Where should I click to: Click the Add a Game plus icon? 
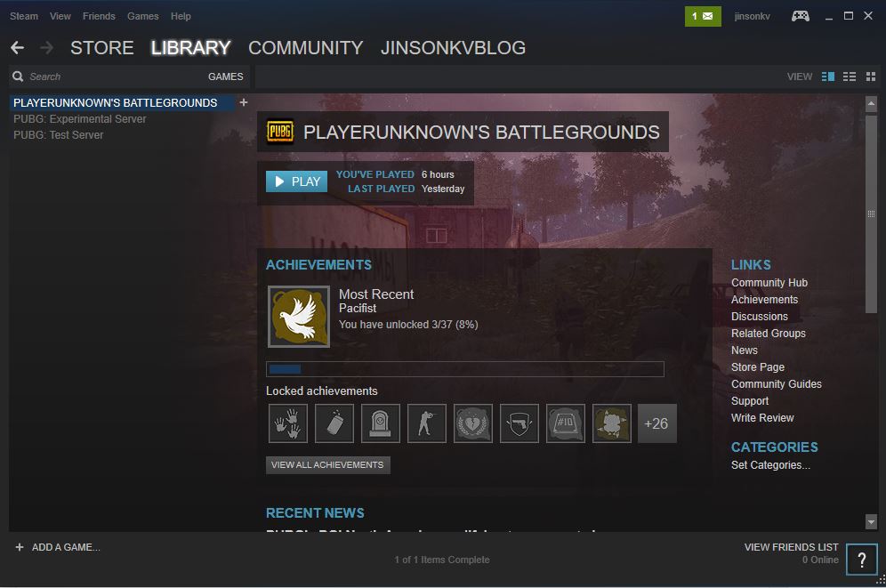click(x=20, y=547)
